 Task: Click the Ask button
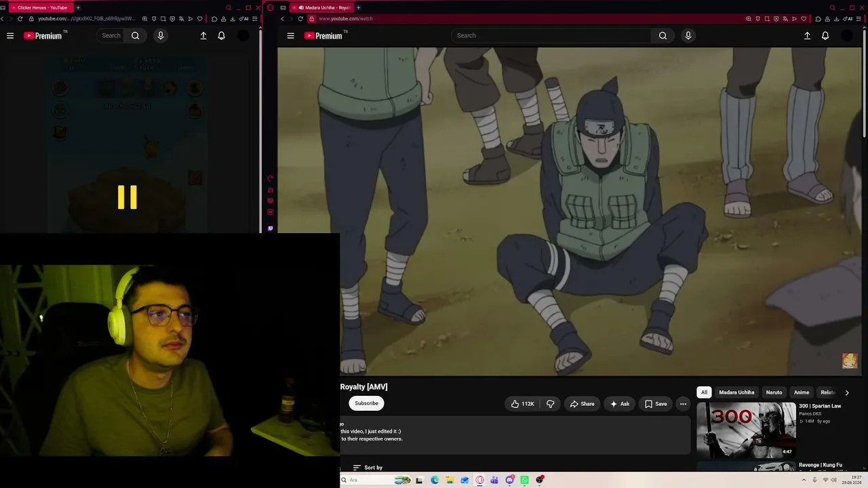(620, 404)
